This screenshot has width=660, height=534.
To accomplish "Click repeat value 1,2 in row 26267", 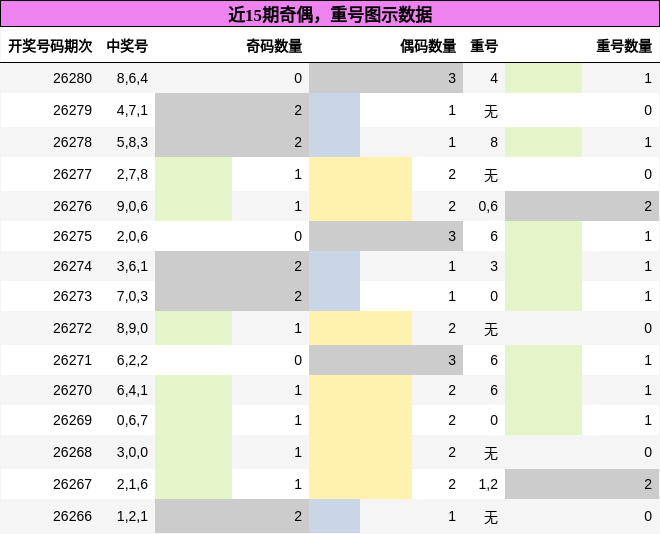I will click(x=488, y=484).
